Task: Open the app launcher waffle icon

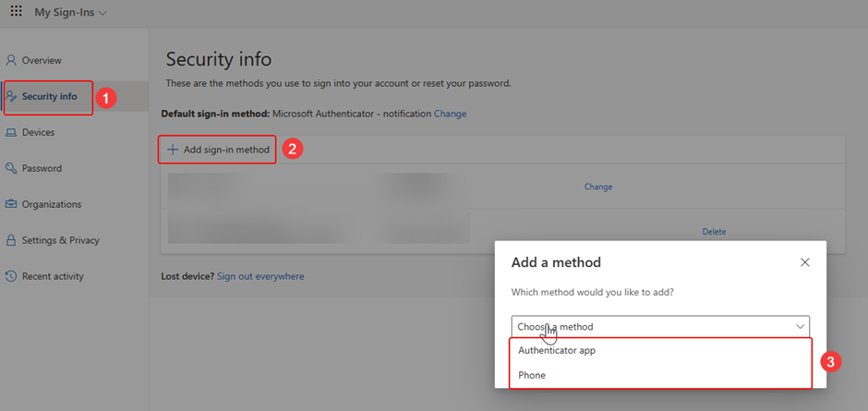Action: 16,13
